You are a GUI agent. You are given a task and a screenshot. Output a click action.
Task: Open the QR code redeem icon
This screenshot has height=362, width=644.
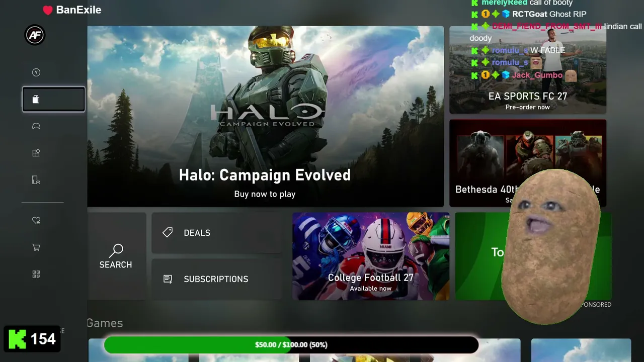coord(36,274)
